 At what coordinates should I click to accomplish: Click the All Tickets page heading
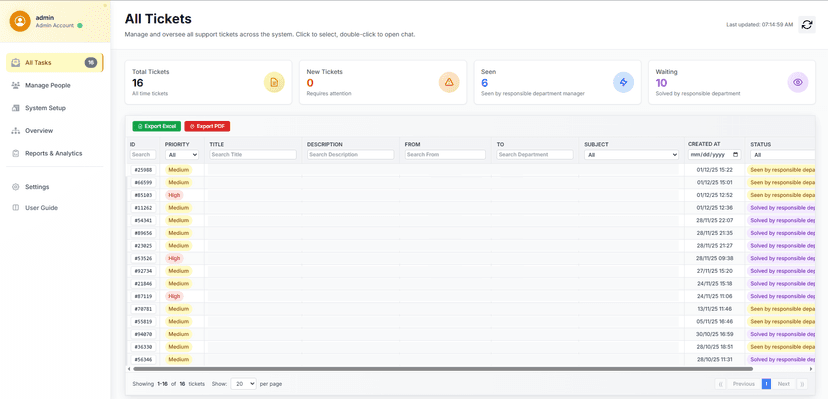pyautogui.click(x=158, y=19)
